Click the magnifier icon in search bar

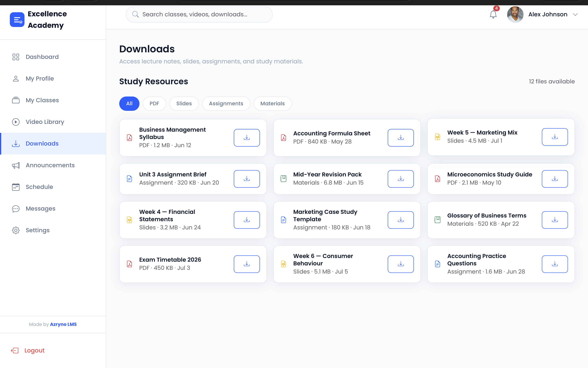[x=135, y=14]
